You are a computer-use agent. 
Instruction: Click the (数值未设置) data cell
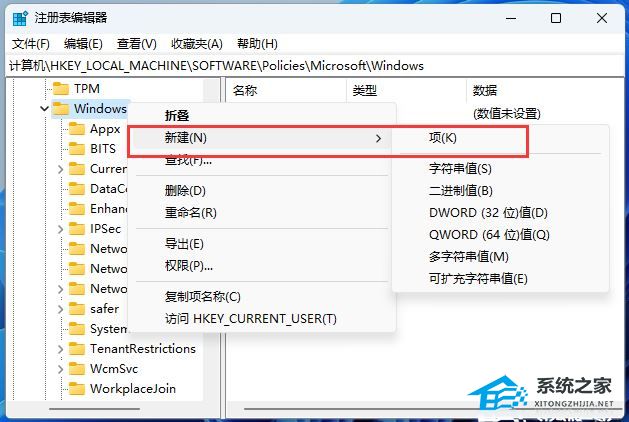click(x=507, y=114)
